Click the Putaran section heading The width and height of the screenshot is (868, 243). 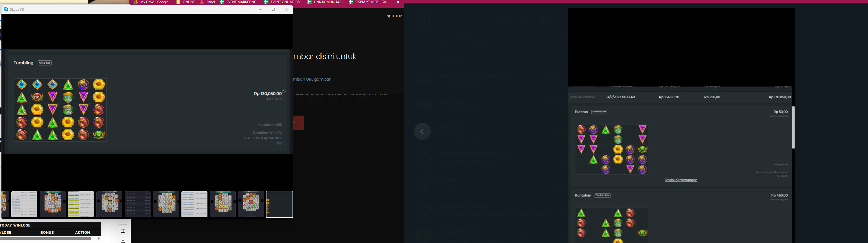[581, 112]
